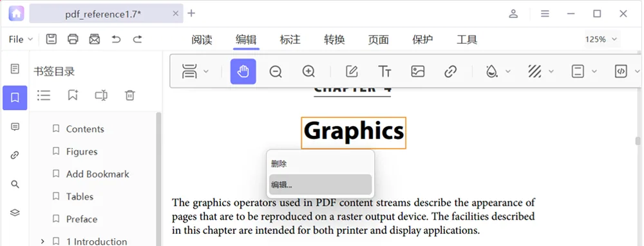The height and width of the screenshot is (246, 644).
Task: Add a new bookmark with the plus icon
Action: pyautogui.click(x=73, y=95)
